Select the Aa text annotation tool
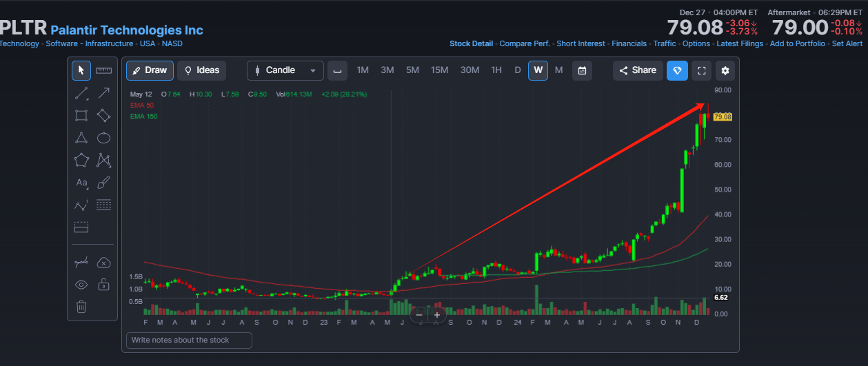 click(81, 183)
